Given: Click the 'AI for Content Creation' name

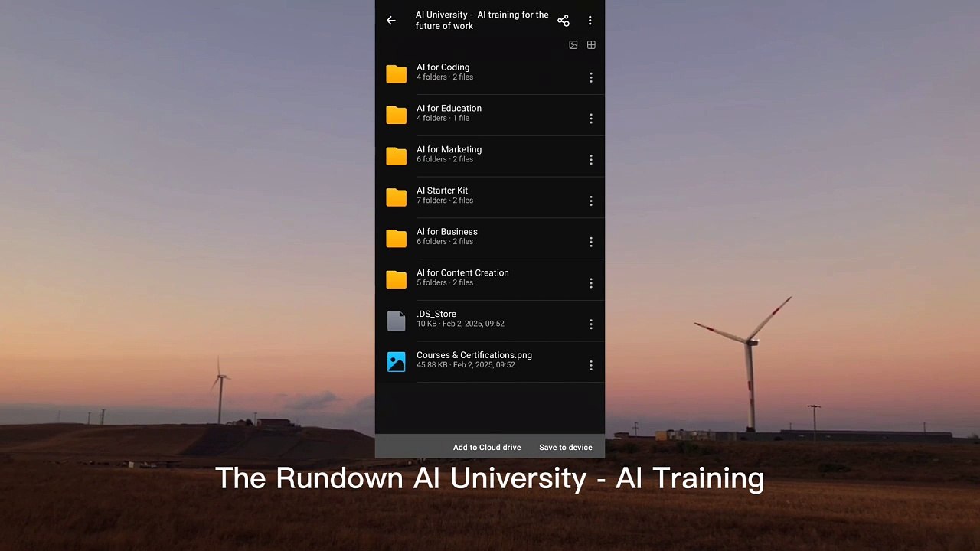Looking at the screenshot, I should (462, 273).
